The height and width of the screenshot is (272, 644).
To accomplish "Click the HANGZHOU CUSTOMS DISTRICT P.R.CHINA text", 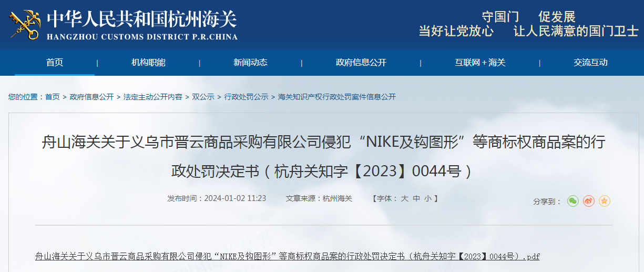I will click(x=142, y=37).
